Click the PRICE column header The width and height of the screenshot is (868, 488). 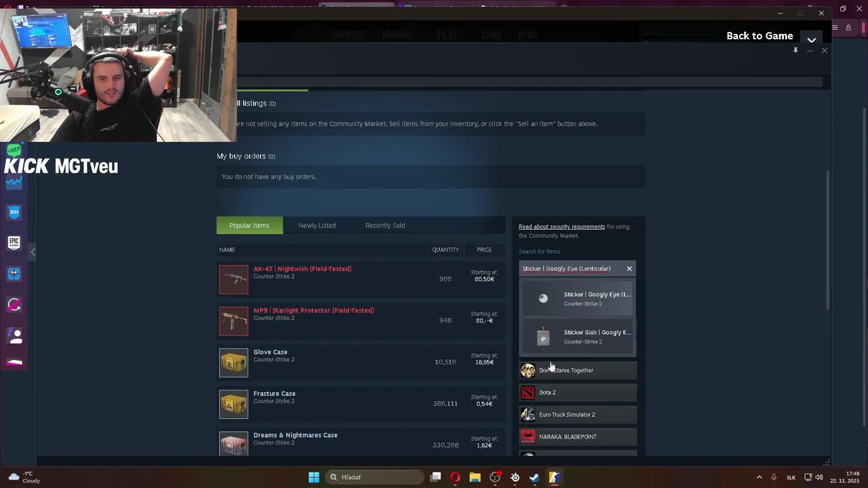click(484, 250)
